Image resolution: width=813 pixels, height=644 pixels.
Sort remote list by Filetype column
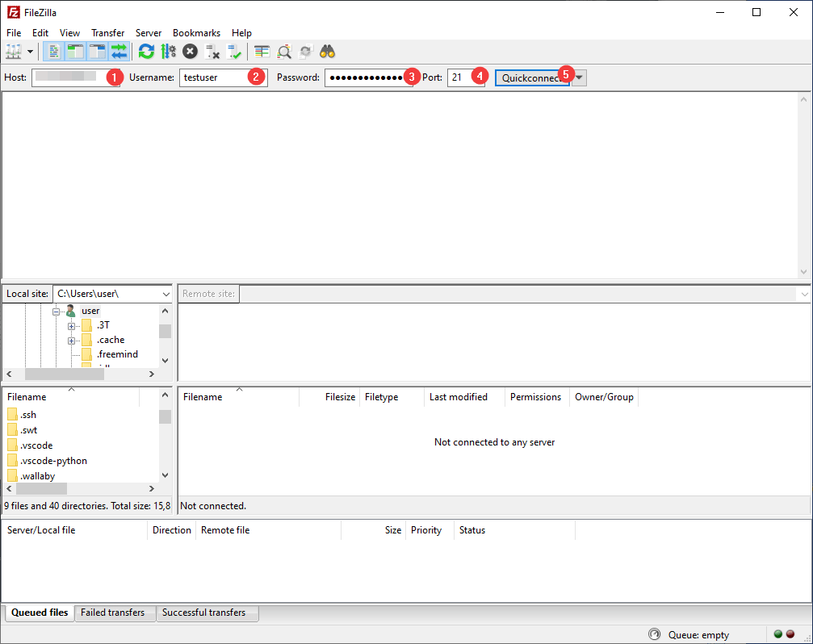pos(392,397)
